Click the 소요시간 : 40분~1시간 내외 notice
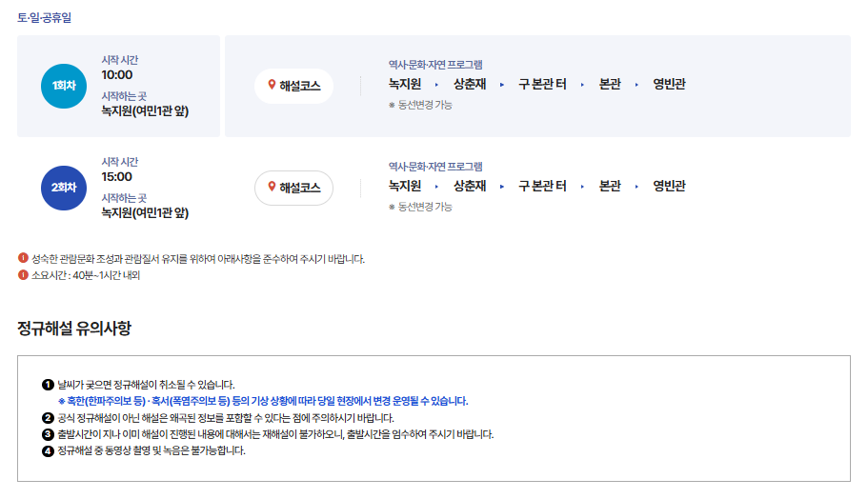868x499 pixels. (86, 275)
